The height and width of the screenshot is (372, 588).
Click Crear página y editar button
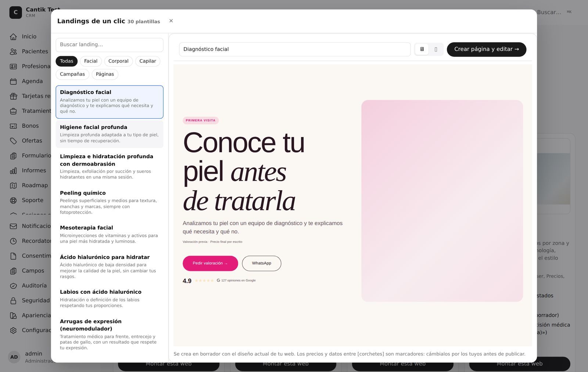pyautogui.click(x=487, y=49)
